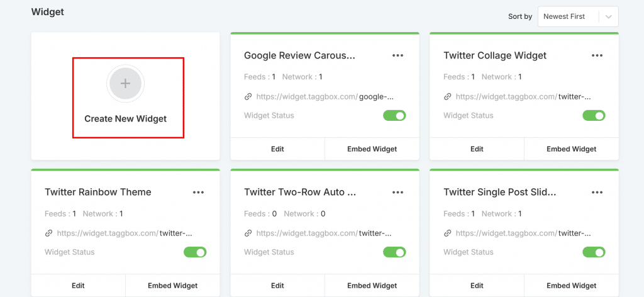This screenshot has width=644, height=297.
Task: Disable Widget Status for Twitter Collage Widget
Action: tap(594, 116)
